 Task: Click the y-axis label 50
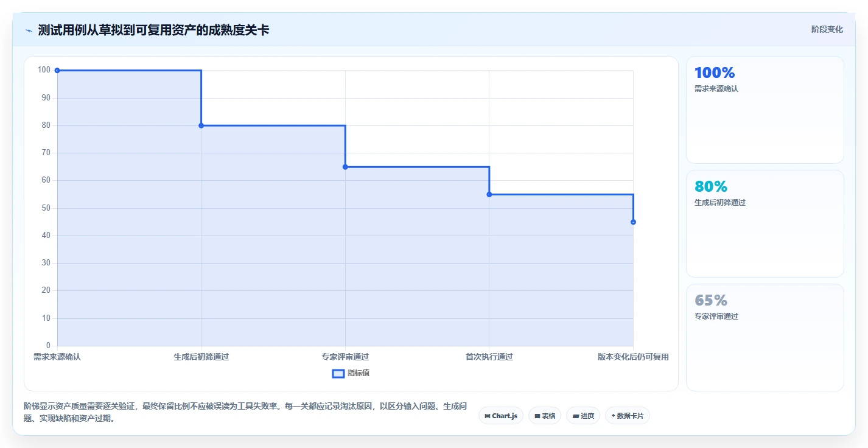(x=46, y=208)
